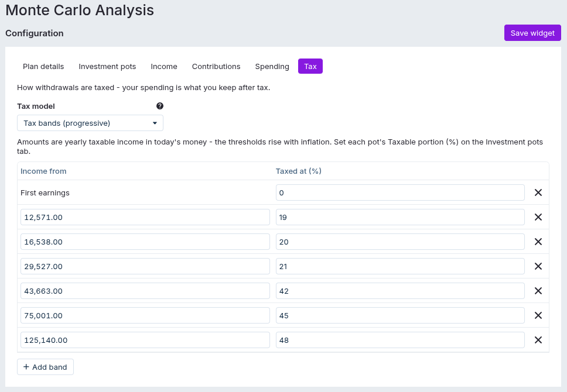This screenshot has height=392, width=567.
Task: Switch to the Plan details tab
Action: [x=43, y=67]
